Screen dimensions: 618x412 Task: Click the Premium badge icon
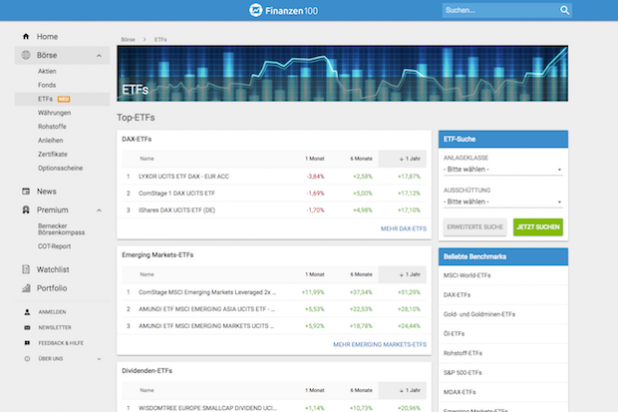[x=26, y=210]
